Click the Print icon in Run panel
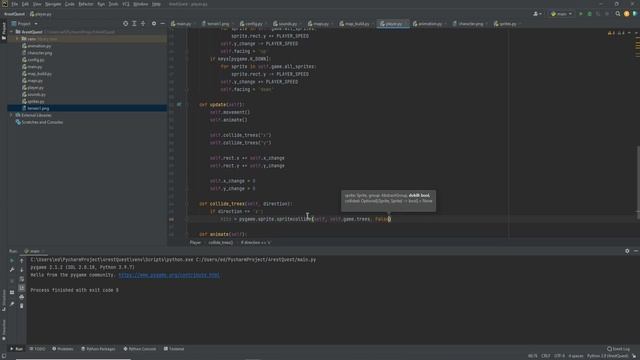 (22, 297)
